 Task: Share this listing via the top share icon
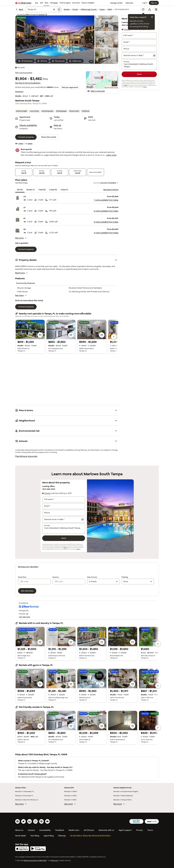[x=149, y=9]
